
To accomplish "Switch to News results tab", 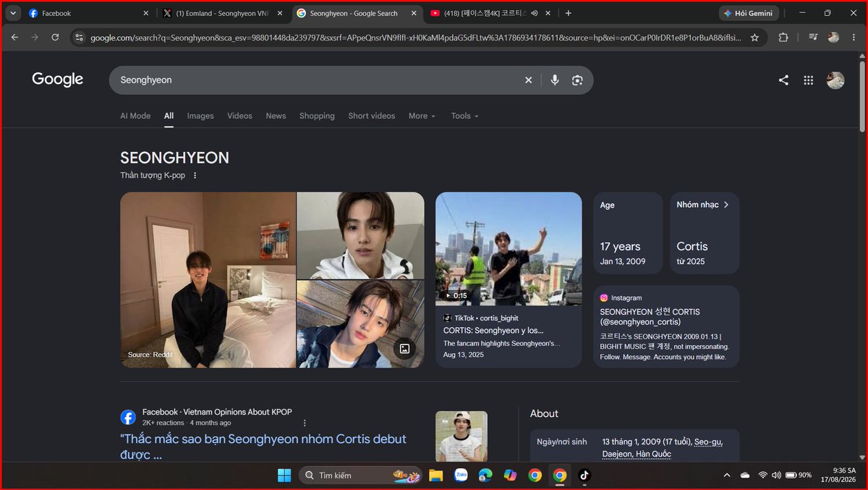I will point(276,116).
